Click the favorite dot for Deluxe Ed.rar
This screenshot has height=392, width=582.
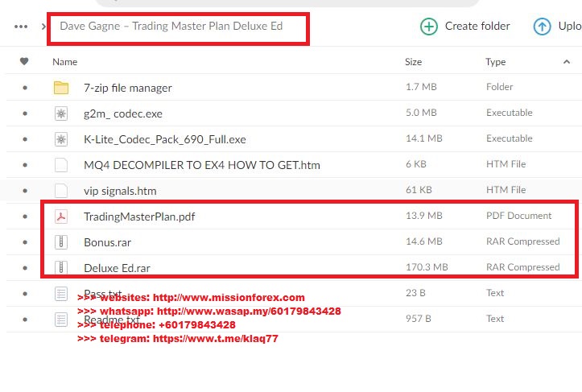click(x=25, y=268)
